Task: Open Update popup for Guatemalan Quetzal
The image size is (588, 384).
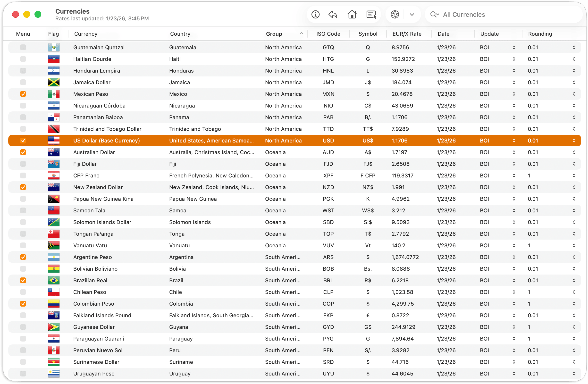Action: [x=514, y=47]
